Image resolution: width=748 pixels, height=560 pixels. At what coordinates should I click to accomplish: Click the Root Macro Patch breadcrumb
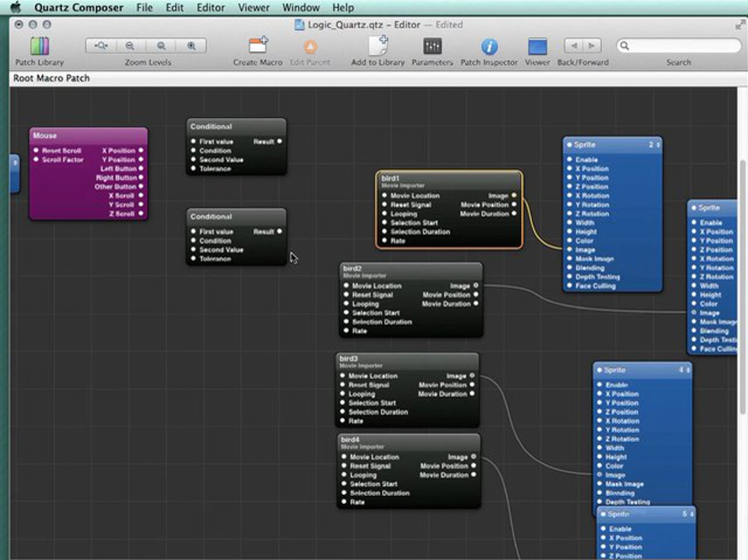(51, 78)
